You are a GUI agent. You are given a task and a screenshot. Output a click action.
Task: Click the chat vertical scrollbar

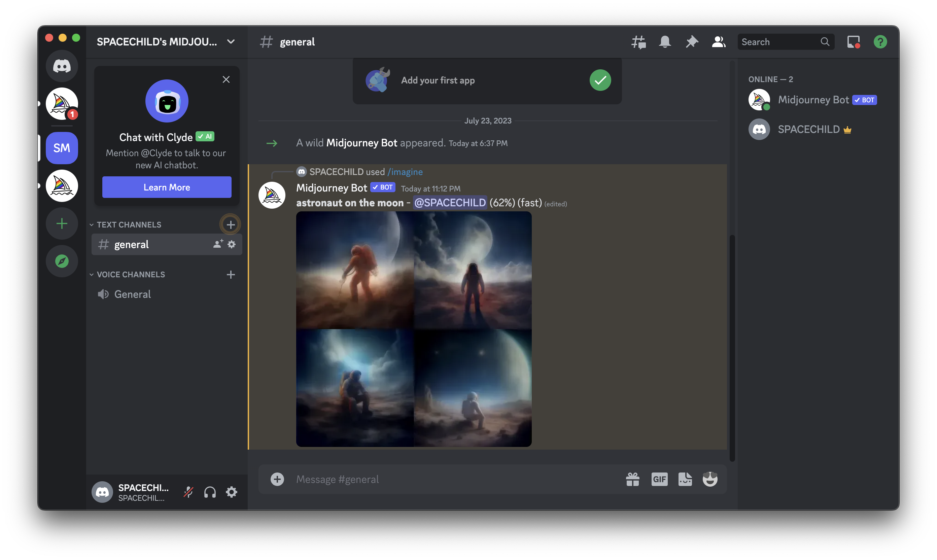pos(732,347)
